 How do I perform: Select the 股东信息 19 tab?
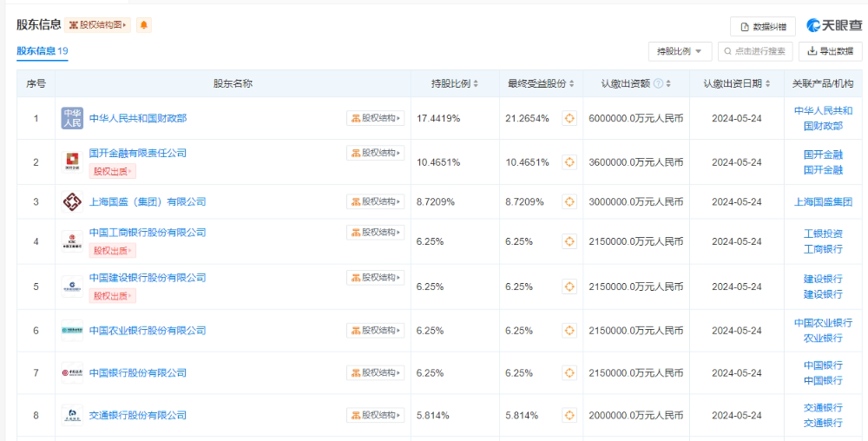click(x=42, y=51)
